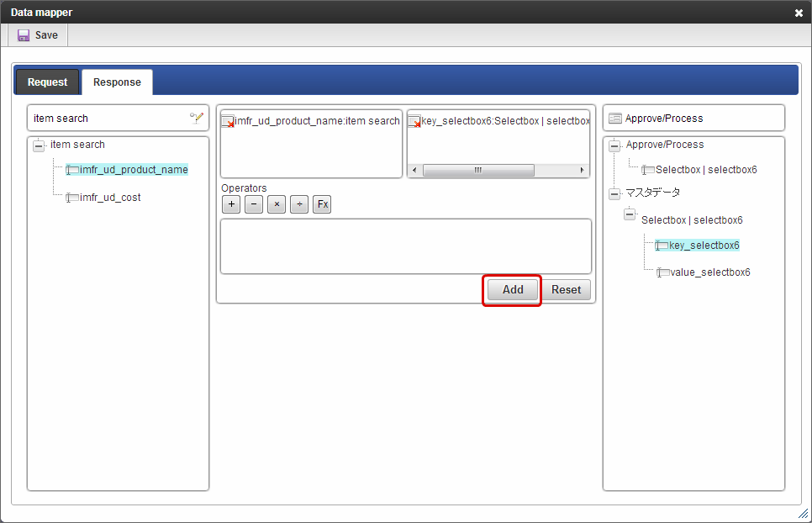Image resolution: width=812 pixels, height=523 pixels.
Task: Click the Add button
Action: pos(513,290)
